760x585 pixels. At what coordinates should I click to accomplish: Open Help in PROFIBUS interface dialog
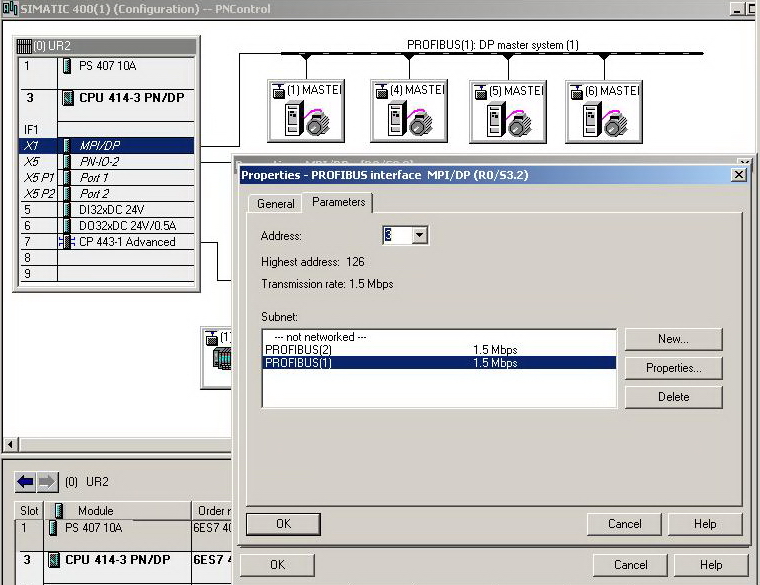[705, 524]
